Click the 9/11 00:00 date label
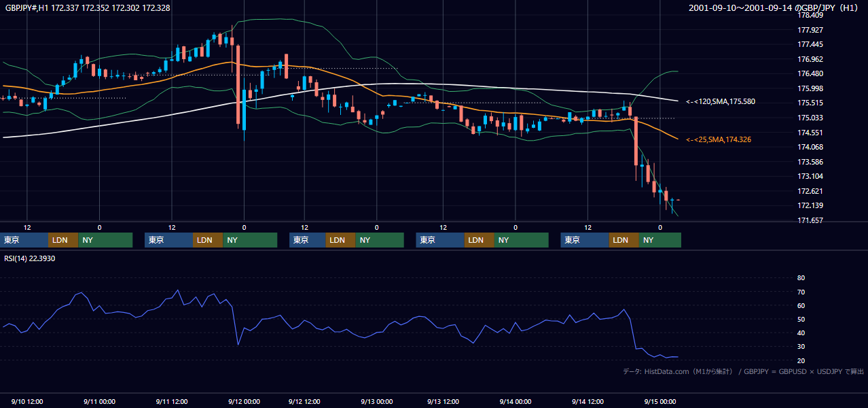The image size is (868, 408). pos(99,401)
